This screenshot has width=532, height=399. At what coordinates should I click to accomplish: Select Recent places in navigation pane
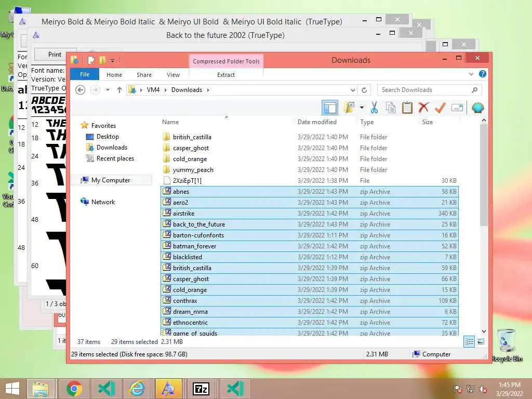(x=115, y=158)
